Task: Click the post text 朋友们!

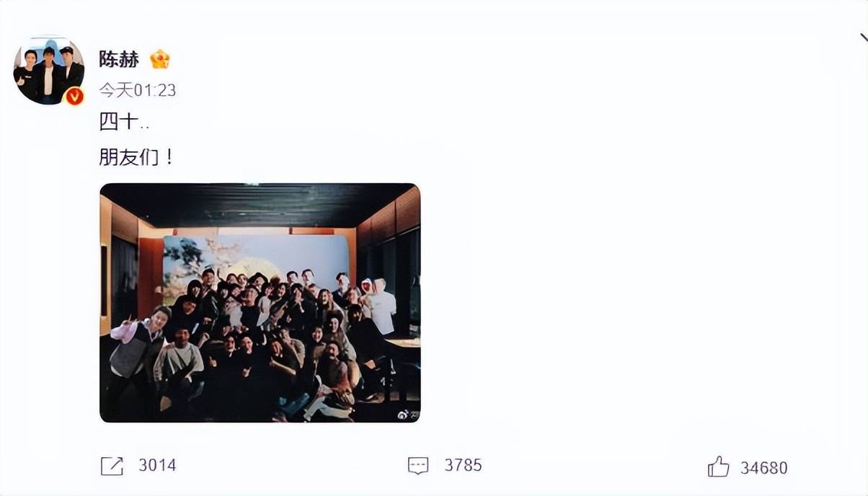Action: coord(136,157)
